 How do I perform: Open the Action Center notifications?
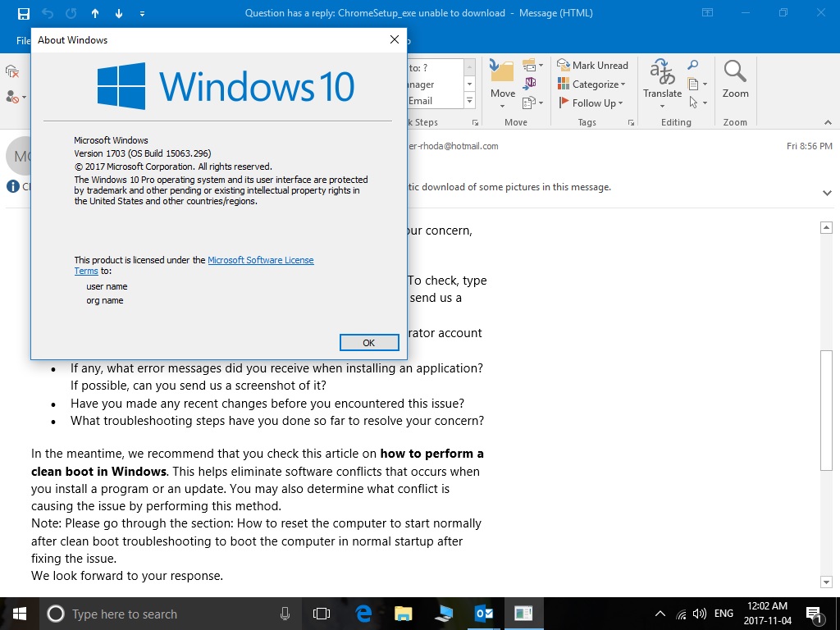point(814,614)
